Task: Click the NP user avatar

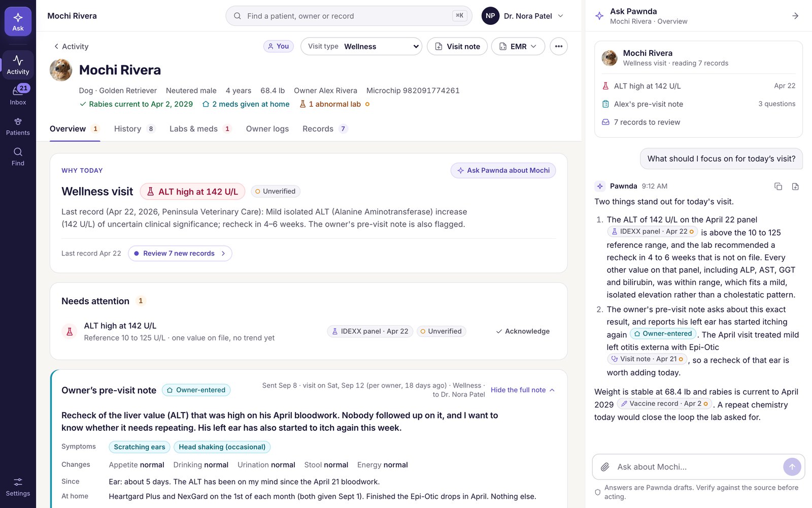Action: pyautogui.click(x=490, y=16)
